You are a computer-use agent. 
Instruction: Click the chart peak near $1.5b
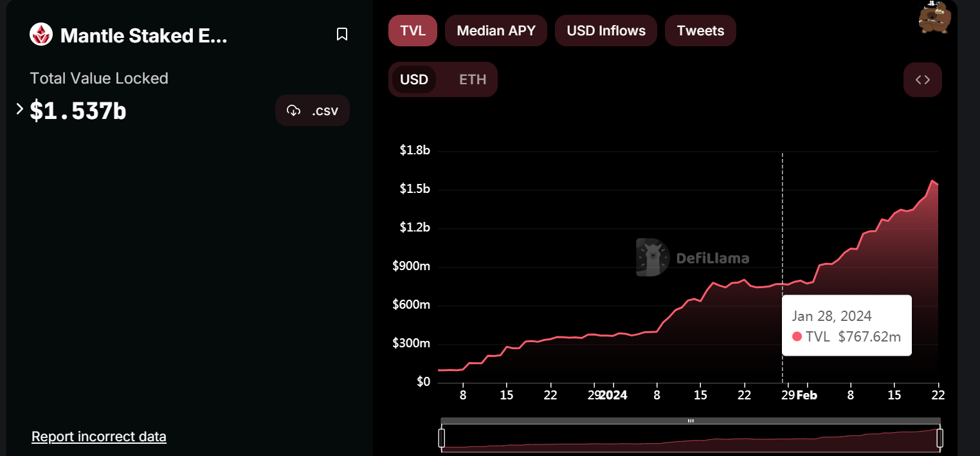pyautogui.click(x=932, y=181)
